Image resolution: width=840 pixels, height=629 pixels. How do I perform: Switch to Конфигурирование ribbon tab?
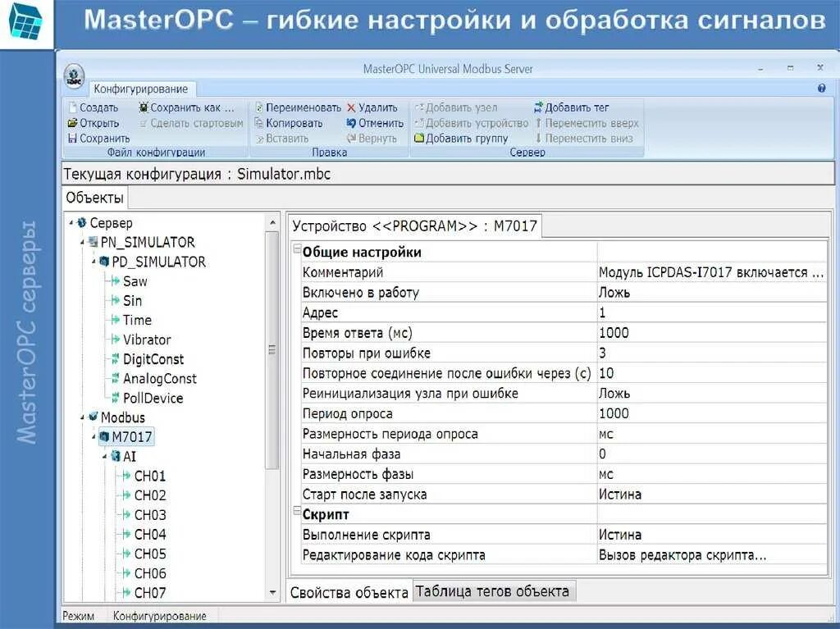click(141, 89)
